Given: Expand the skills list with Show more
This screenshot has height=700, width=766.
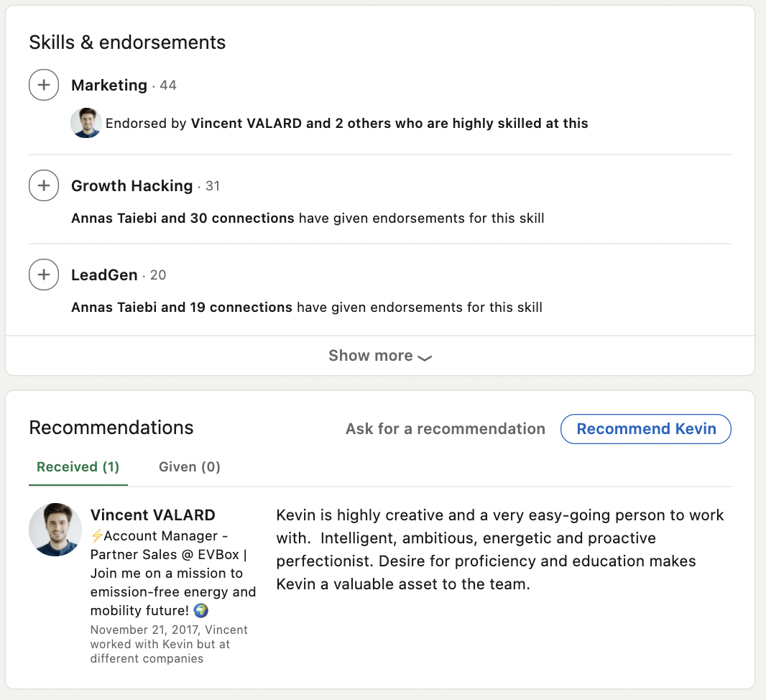Looking at the screenshot, I should point(380,356).
